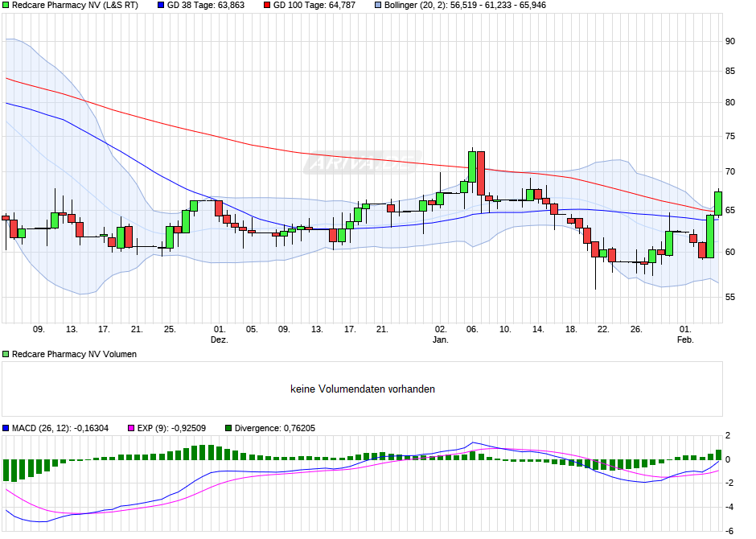Click the '06.' January date label
756x539 pixels.
(472, 329)
